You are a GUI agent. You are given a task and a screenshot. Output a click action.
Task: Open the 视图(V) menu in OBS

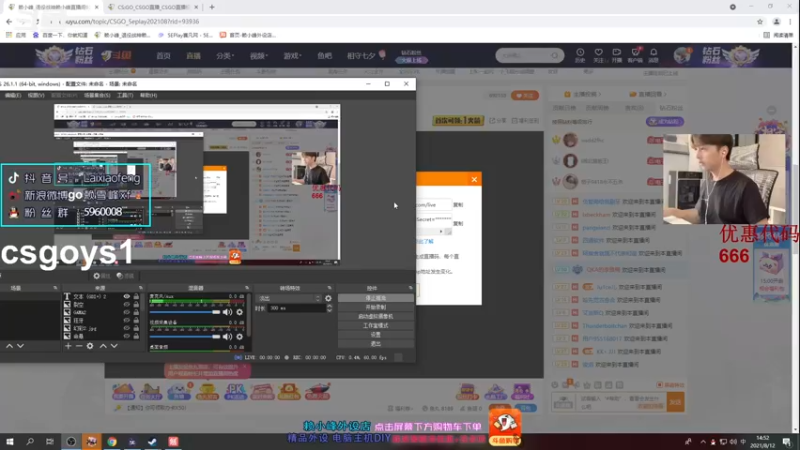pyautogui.click(x=36, y=95)
